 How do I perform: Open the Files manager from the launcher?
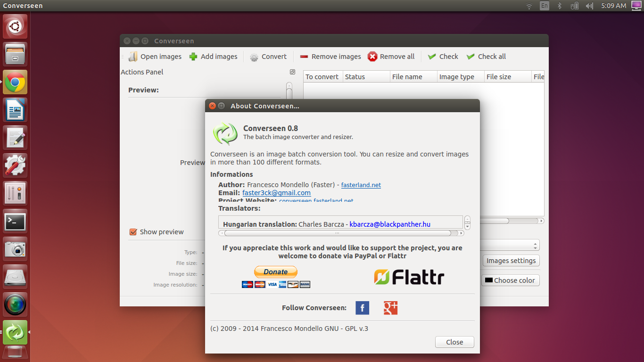[x=15, y=54]
